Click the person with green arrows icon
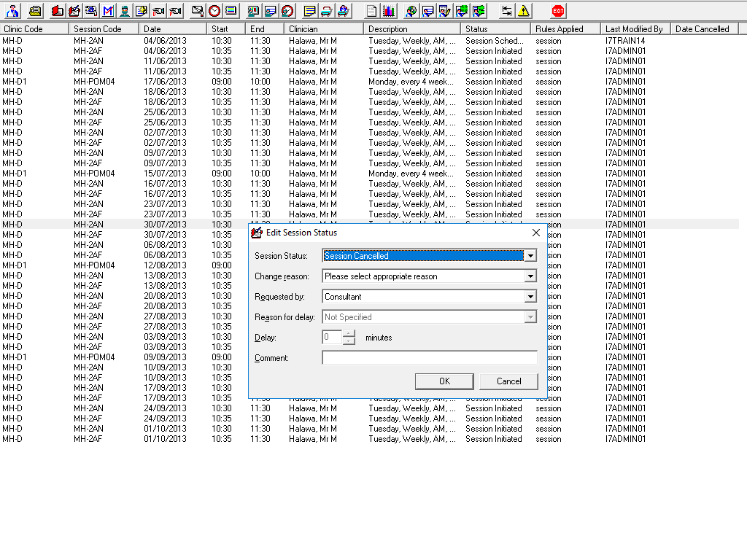Image resolution: width=747 pixels, height=560 pixels. pos(479,10)
